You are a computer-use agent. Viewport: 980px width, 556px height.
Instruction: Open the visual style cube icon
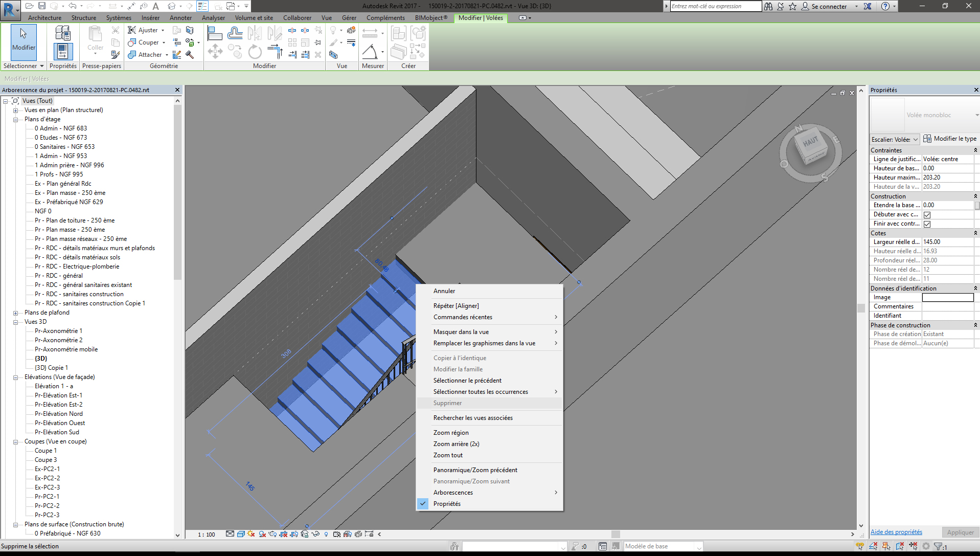(241, 534)
